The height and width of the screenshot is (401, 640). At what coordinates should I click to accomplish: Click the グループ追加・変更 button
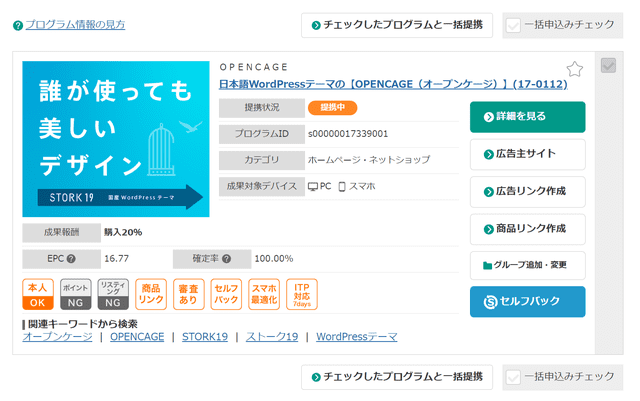tap(527, 265)
